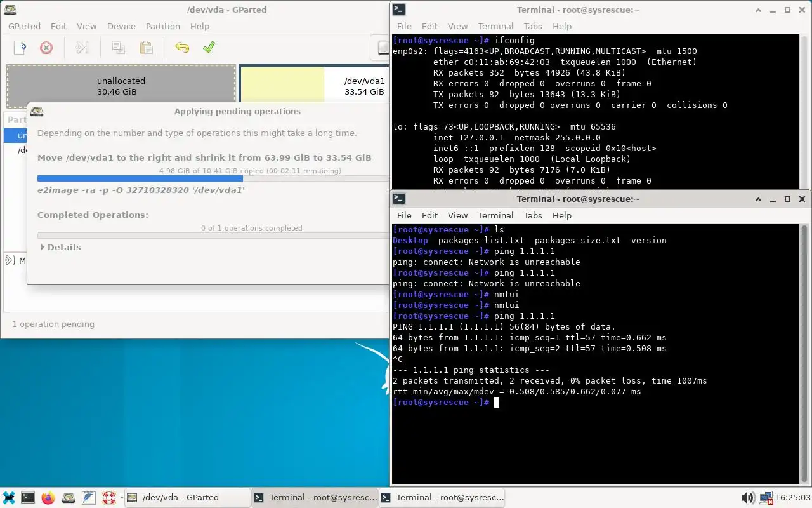The image size is (812, 508).
Task: Open the text editor launcher on the taskbar
Action: coord(88,498)
